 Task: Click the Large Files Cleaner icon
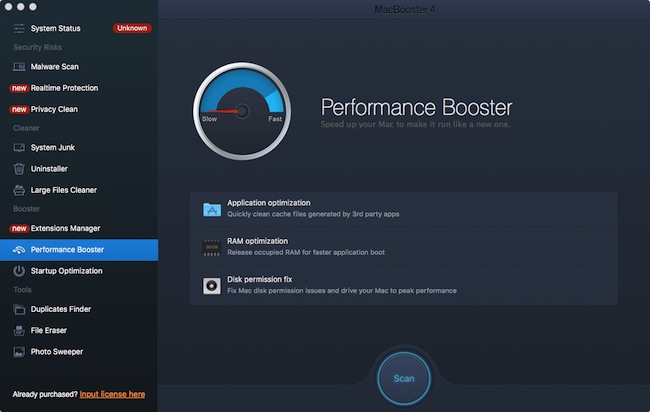pyautogui.click(x=19, y=190)
